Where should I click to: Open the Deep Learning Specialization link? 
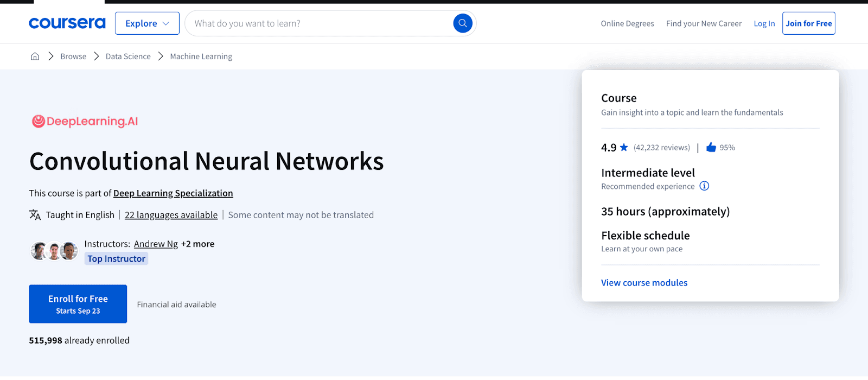point(173,193)
